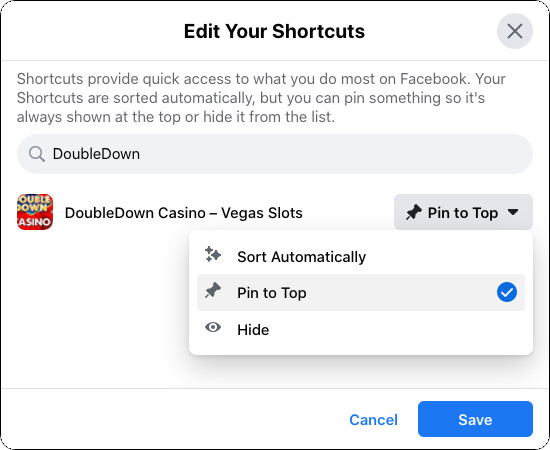
Task: Click the DoubleDown Casino – Vegas Slots name
Action: [183, 213]
